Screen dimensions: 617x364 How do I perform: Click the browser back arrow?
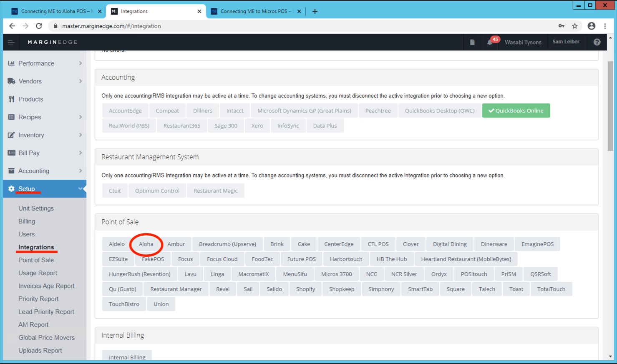pos(12,26)
